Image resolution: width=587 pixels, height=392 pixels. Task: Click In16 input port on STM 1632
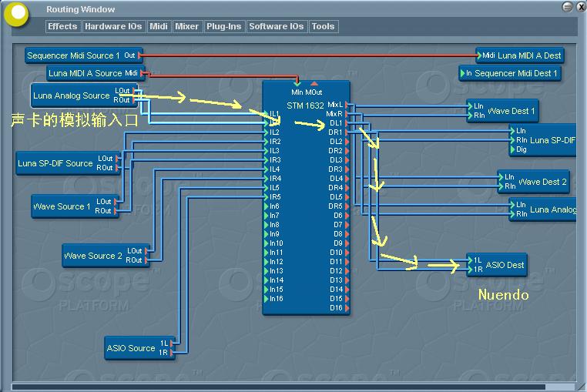[x=267, y=299]
